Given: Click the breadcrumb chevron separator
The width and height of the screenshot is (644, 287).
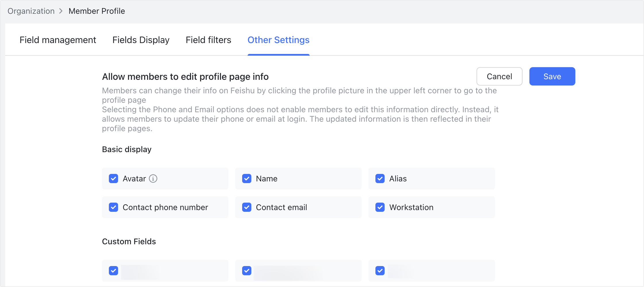Looking at the screenshot, I should pyautogui.click(x=61, y=11).
